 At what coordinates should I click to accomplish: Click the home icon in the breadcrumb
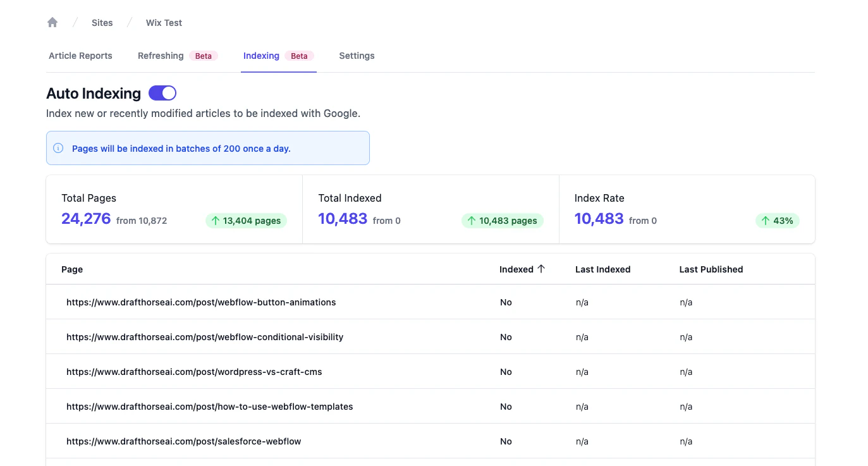click(x=52, y=22)
